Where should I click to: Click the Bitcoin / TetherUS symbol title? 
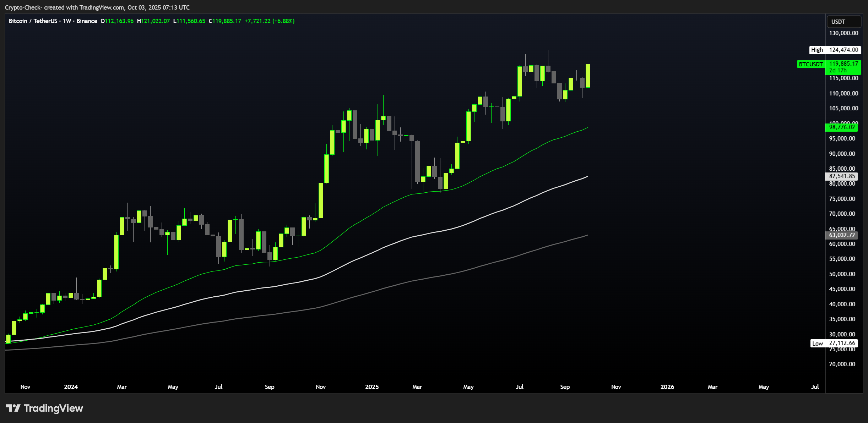(x=33, y=21)
